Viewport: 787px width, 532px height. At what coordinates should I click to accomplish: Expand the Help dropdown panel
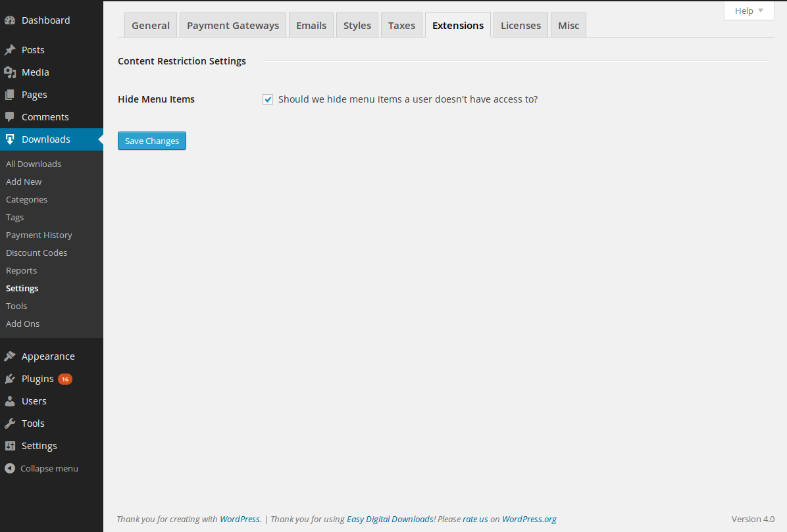coord(749,11)
